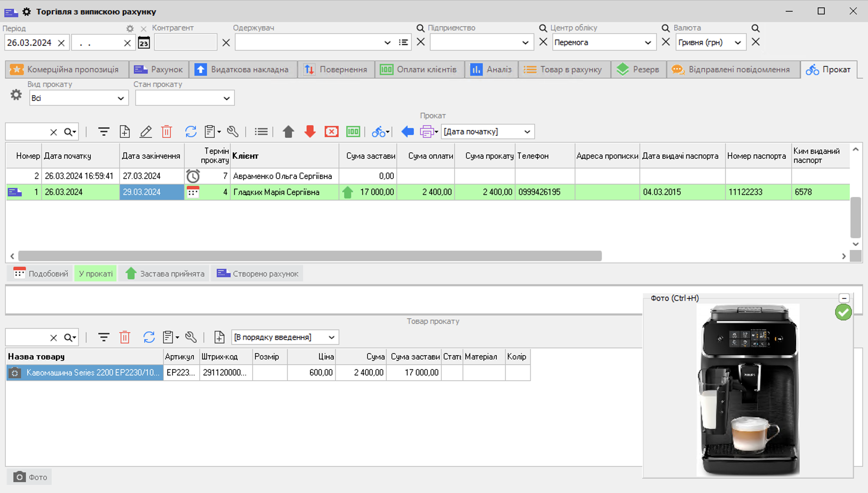Switch to the Видаткова накладна tab
The image size is (868, 493).
click(x=243, y=69)
